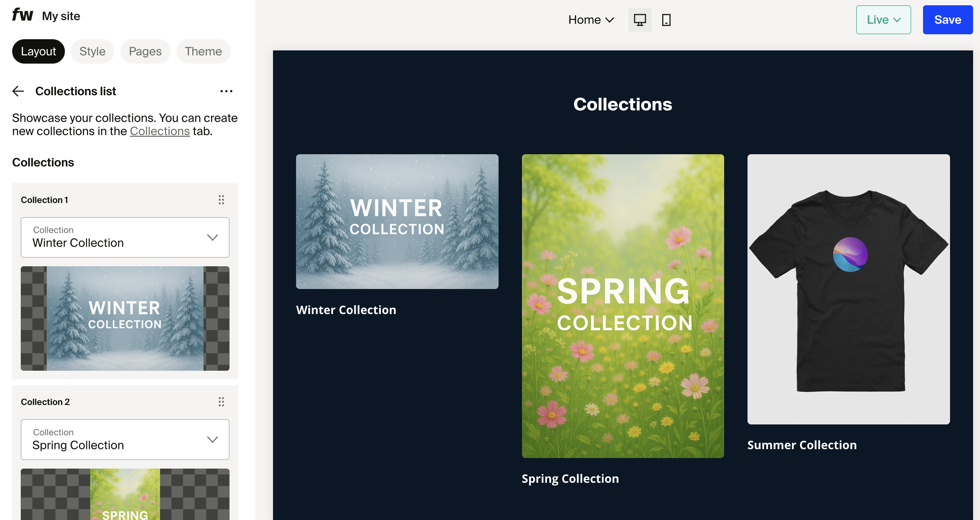Open the three-dot options menu

[226, 91]
